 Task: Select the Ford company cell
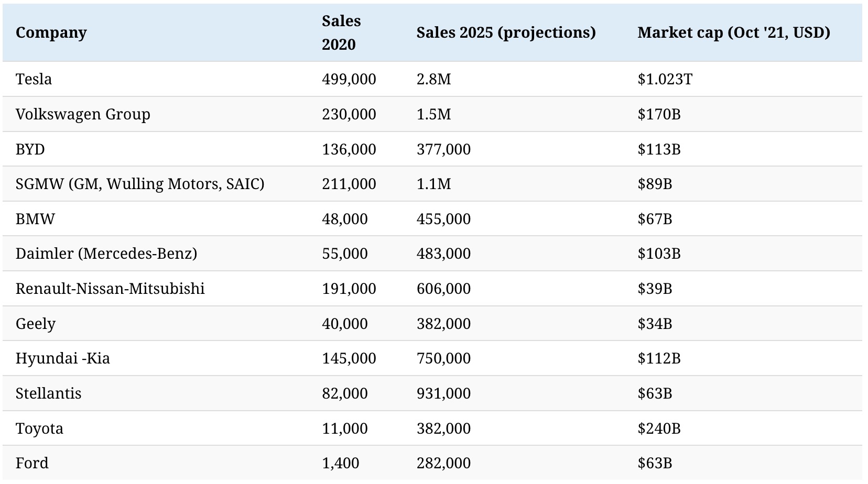pos(32,463)
